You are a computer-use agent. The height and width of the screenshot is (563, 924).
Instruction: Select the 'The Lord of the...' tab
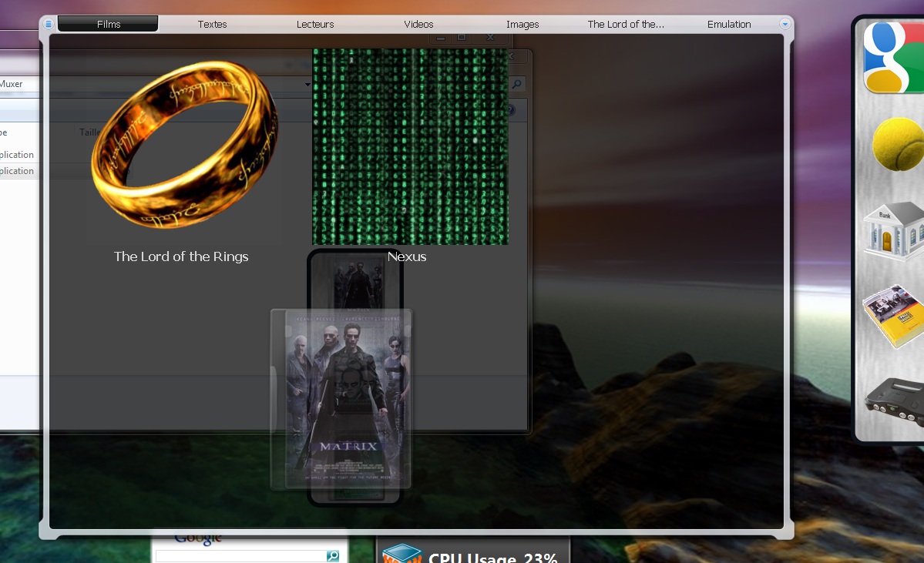tap(626, 25)
